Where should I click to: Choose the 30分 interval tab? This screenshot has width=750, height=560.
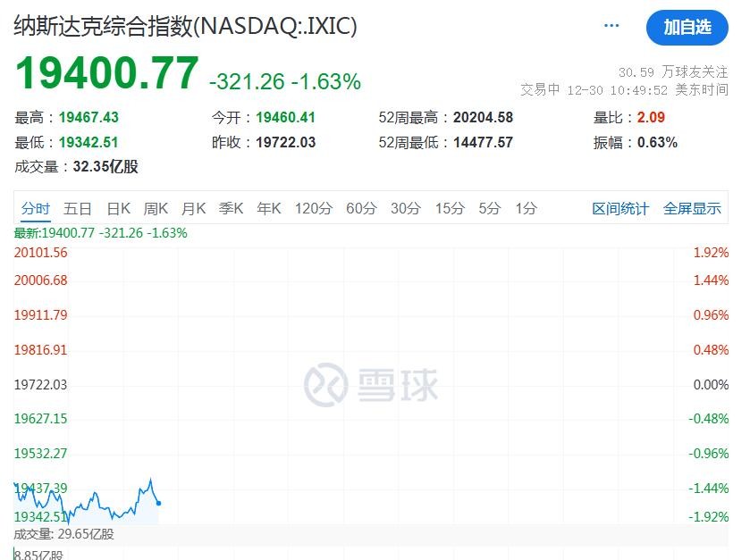tap(405, 208)
